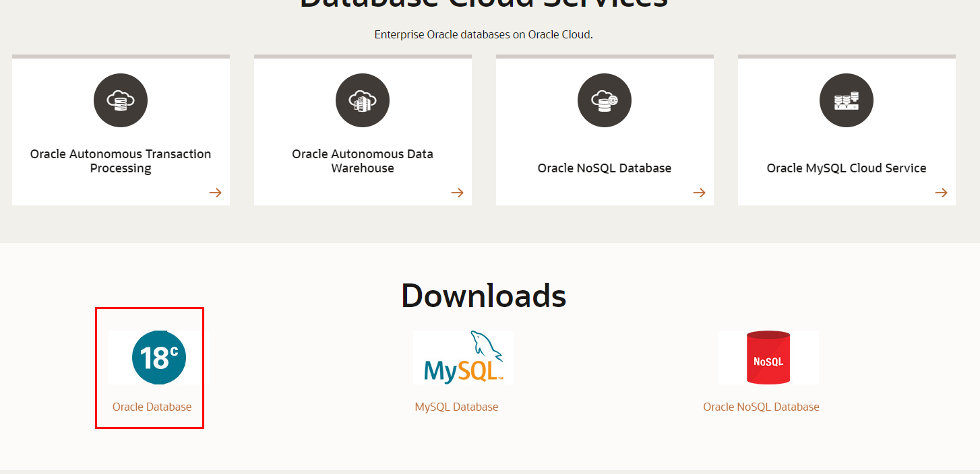This screenshot has width=980, height=474.
Task: Select the Oracle NoSQL Database card title
Action: tap(605, 168)
